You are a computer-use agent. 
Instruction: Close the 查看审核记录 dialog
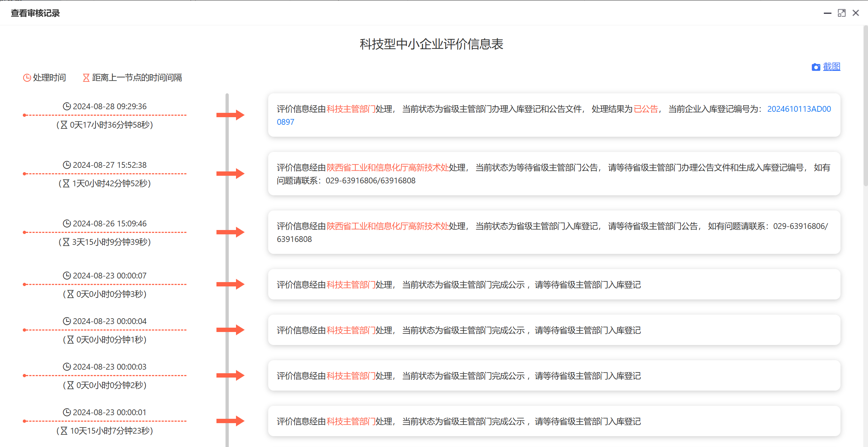pos(856,13)
